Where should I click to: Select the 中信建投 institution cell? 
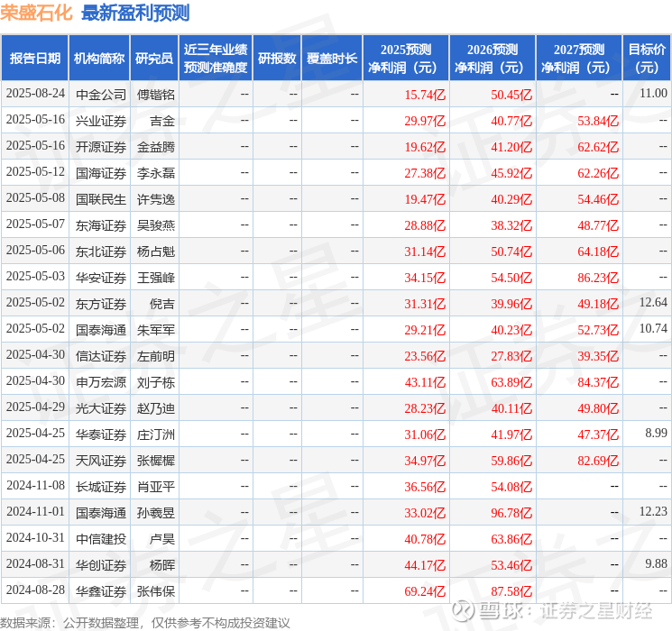[101, 539]
